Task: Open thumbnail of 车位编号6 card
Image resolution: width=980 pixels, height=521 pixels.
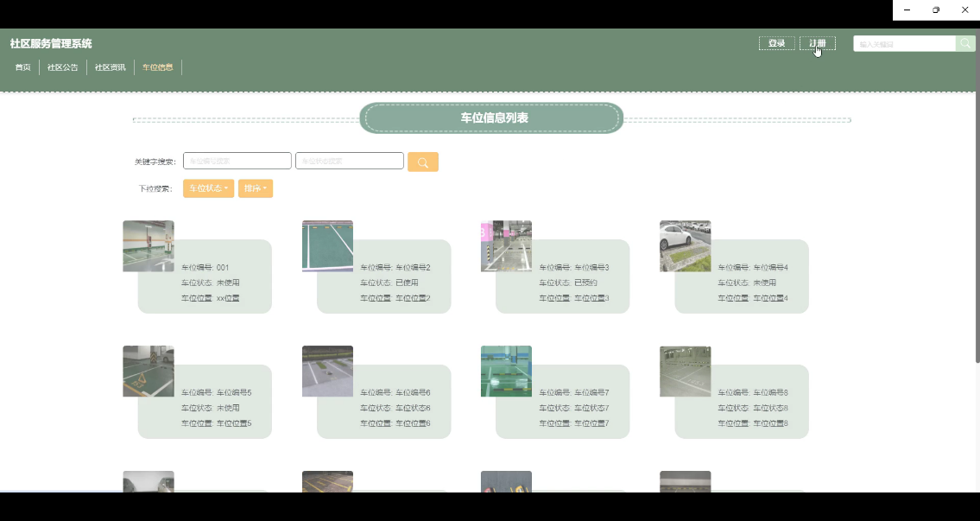Action: click(x=327, y=371)
